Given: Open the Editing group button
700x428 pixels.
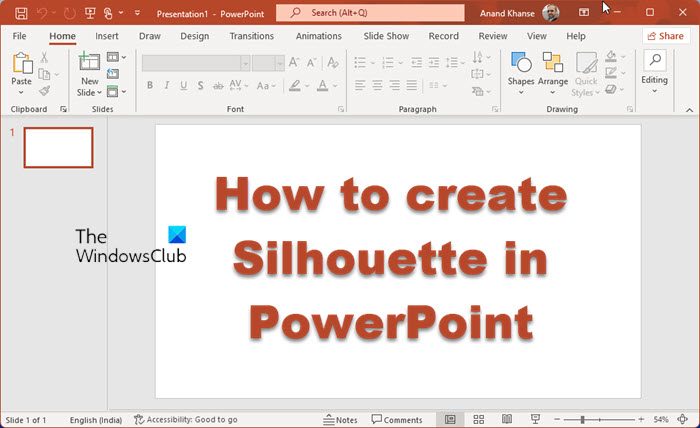Looking at the screenshot, I should (x=654, y=72).
